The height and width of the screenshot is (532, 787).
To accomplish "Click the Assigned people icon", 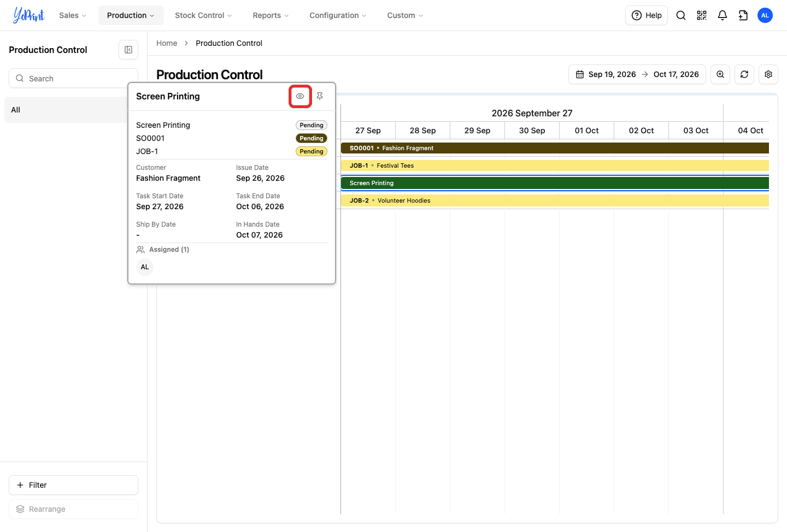I will click(x=140, y=250).
